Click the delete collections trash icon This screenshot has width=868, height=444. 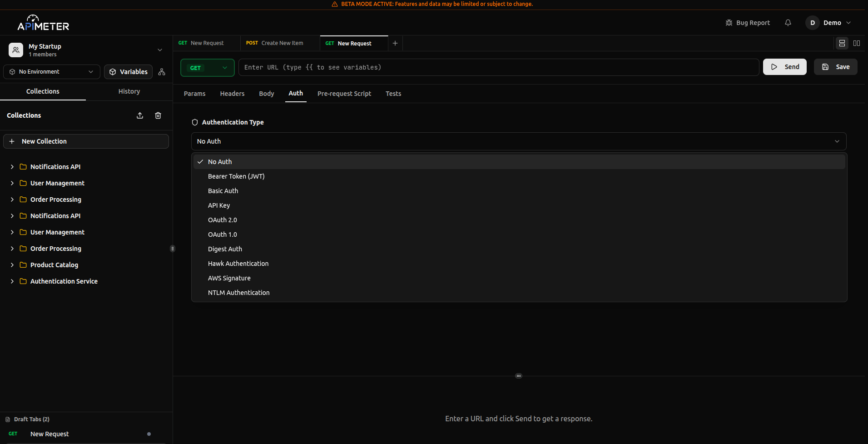[x=158, y=115]
